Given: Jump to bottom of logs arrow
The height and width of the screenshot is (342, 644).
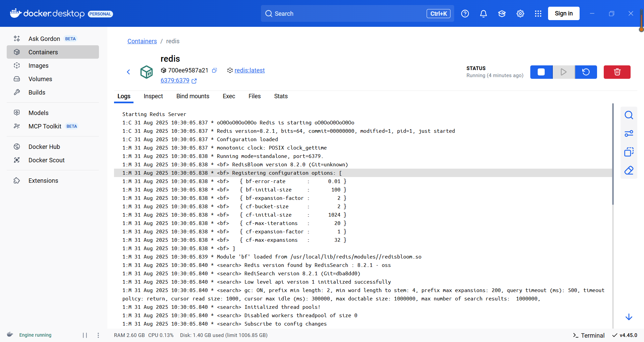Looking at the screenshot, I should coord(629,317).
